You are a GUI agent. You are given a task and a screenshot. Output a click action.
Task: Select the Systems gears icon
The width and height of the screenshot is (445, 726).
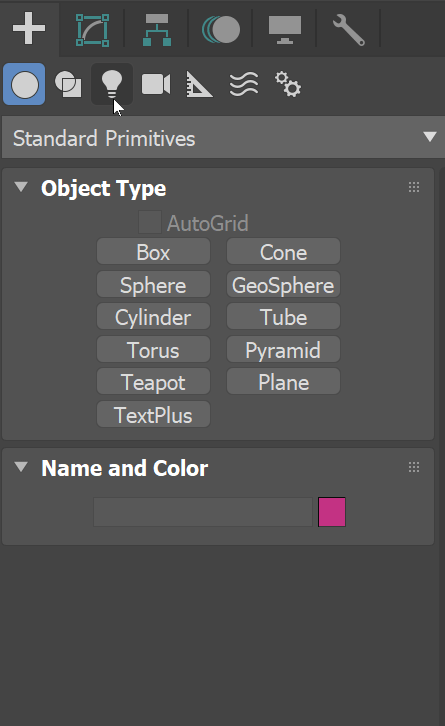coord(288,84)
